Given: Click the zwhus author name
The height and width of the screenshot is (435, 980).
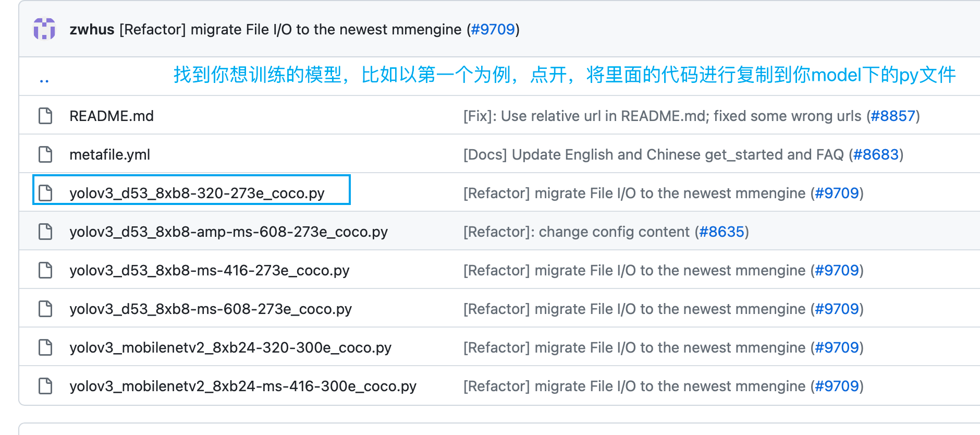Looking at the screenshot, I should click(92, 29).
